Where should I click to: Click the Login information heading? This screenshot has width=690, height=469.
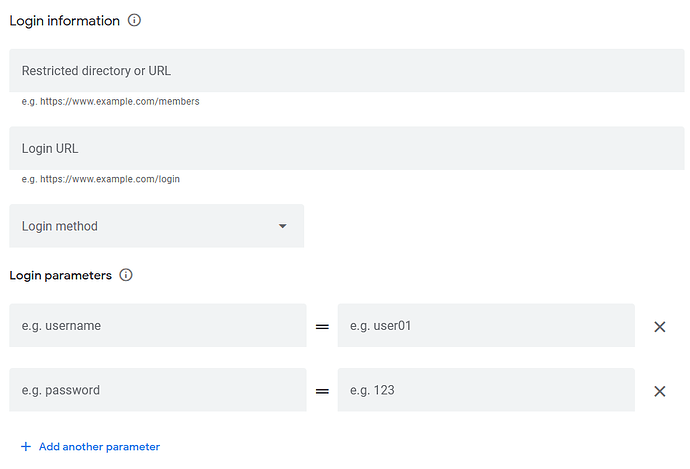[65, 21]
